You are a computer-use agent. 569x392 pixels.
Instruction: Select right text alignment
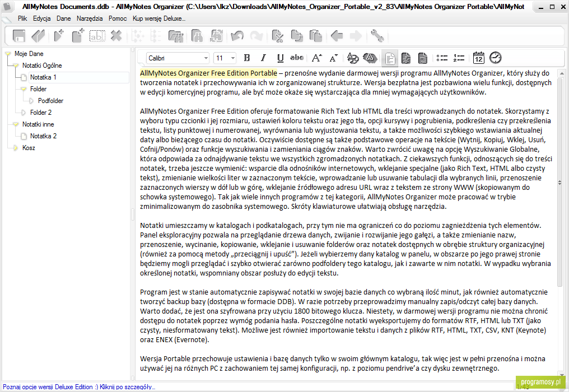[x=423, y=58]
